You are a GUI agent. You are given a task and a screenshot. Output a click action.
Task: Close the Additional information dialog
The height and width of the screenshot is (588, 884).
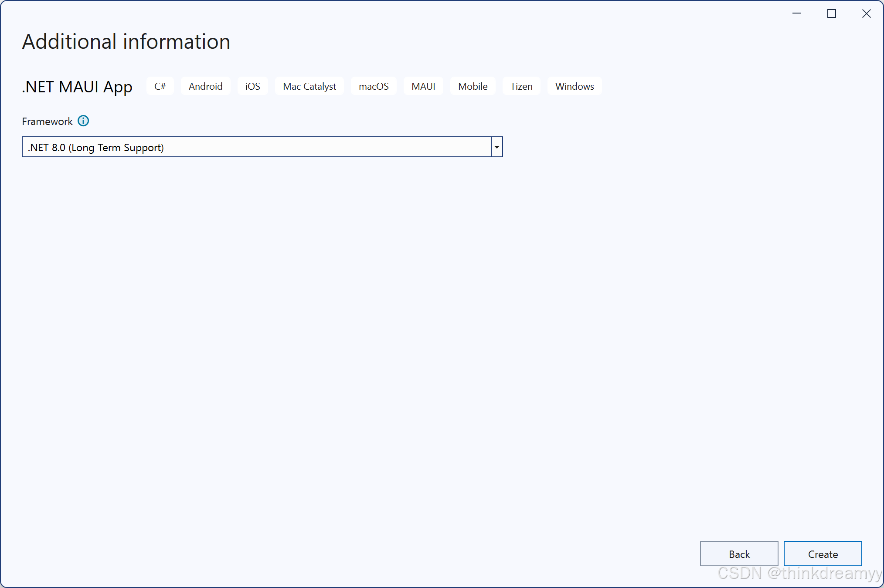pos(866,14)
